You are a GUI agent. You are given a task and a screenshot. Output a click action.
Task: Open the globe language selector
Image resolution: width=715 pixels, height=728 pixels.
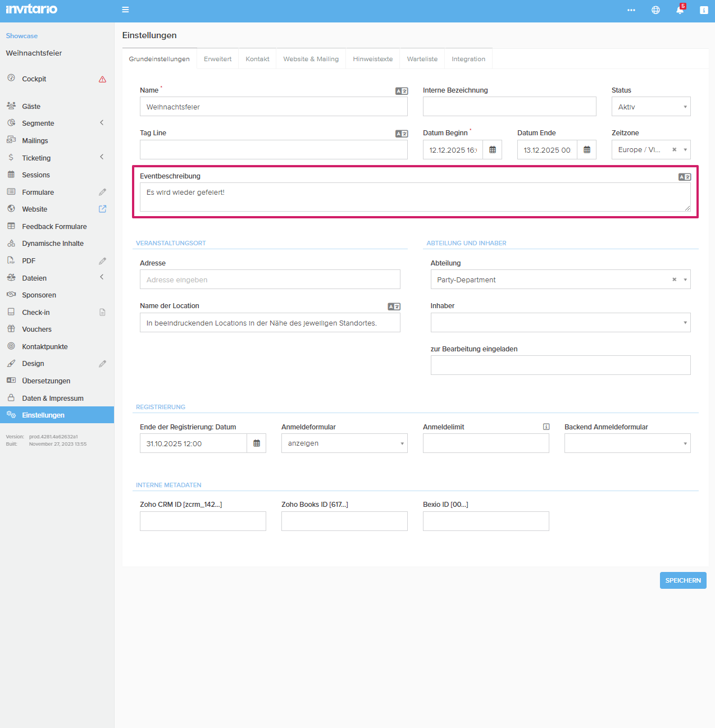[x=655, y=10]
